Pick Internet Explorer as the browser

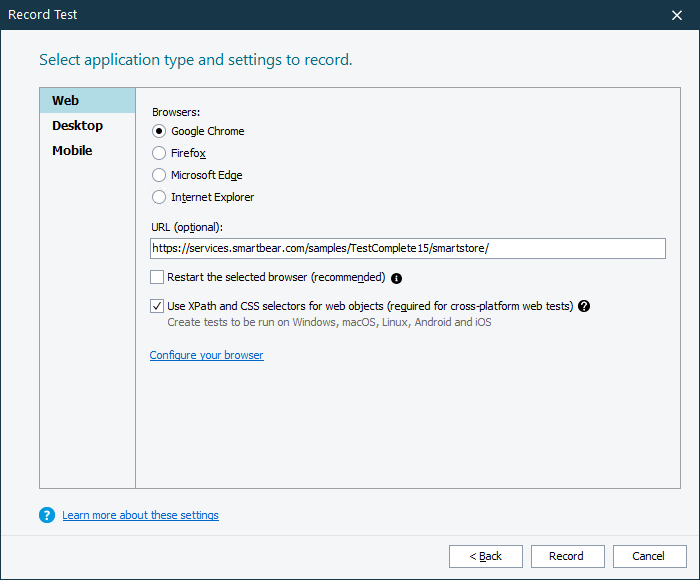(159, 197)
